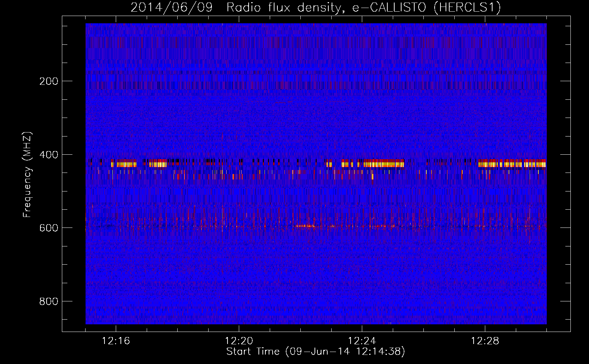Click the "12:16" time tick label
589x364 pixels.
(116, 341)
